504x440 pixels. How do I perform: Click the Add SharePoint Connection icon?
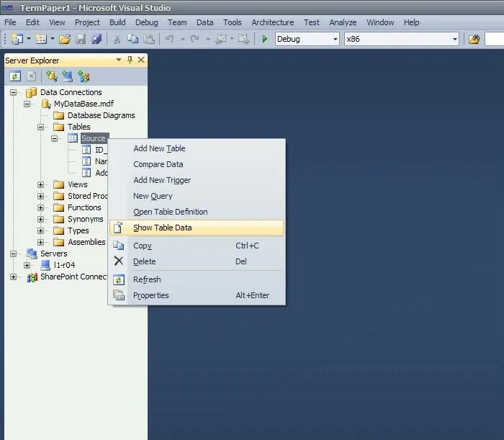click(84, 76)
